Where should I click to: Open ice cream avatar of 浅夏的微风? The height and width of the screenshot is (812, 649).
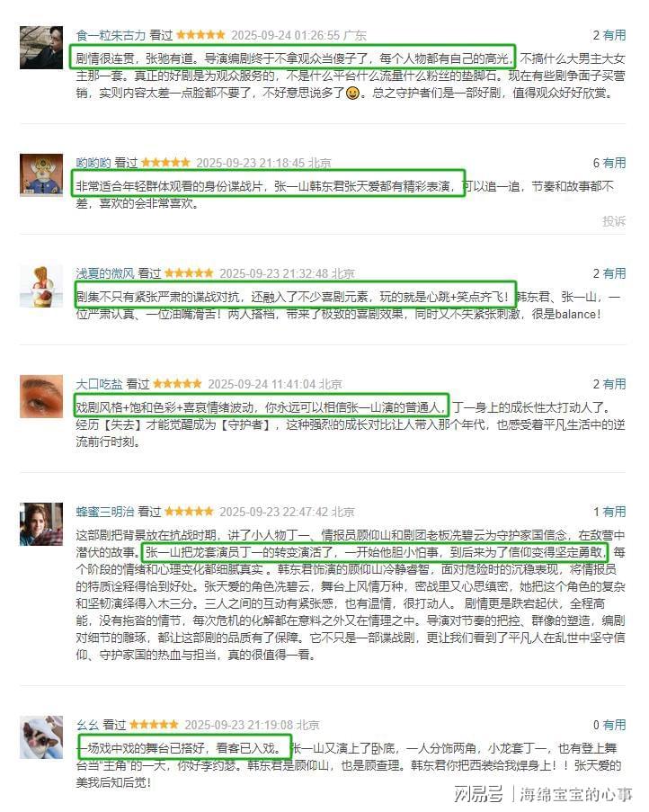[x=41, y=286]
